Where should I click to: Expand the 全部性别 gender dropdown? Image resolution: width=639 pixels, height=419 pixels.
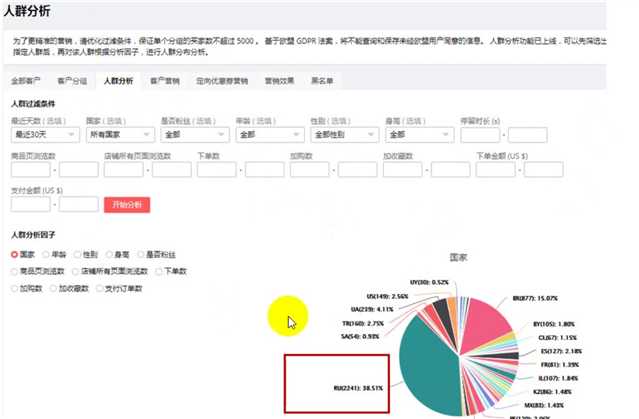click(345, 135)
